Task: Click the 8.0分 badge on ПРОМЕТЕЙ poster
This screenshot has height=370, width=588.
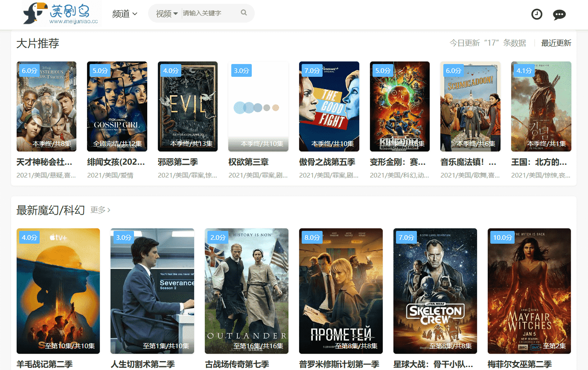Action: pos(312,237)
